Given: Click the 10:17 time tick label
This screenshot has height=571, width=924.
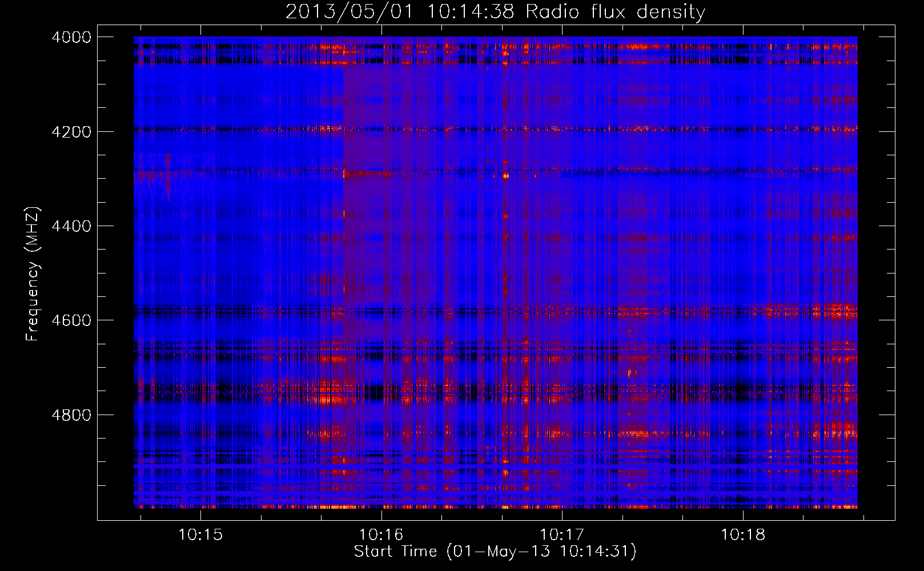Looking at the screenshot, I should 562,534.
